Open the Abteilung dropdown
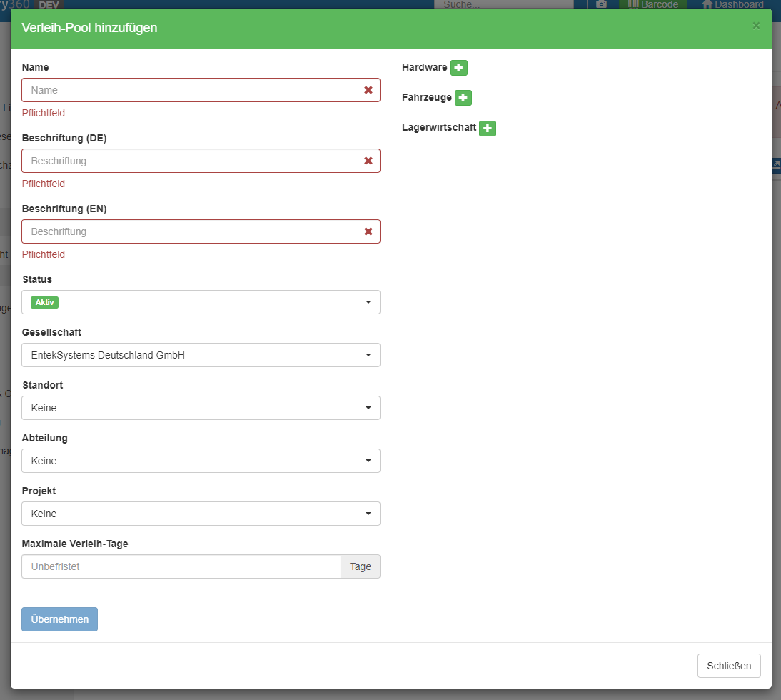Screen dimensions: 781x700 click(x=201, y=461)
